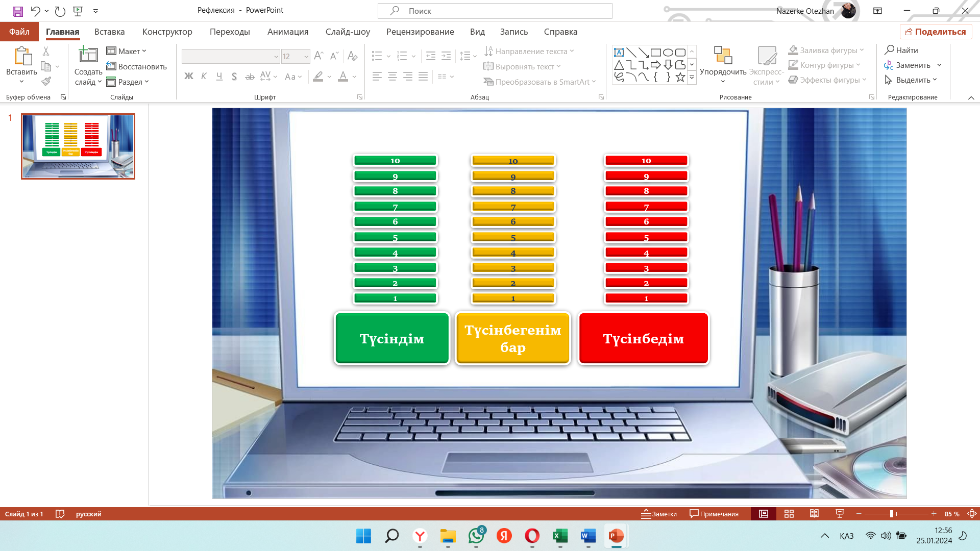This screenshot has width=980, height=551.
Task: Open Reading view icon in status bar
Action: coord(814,514)
